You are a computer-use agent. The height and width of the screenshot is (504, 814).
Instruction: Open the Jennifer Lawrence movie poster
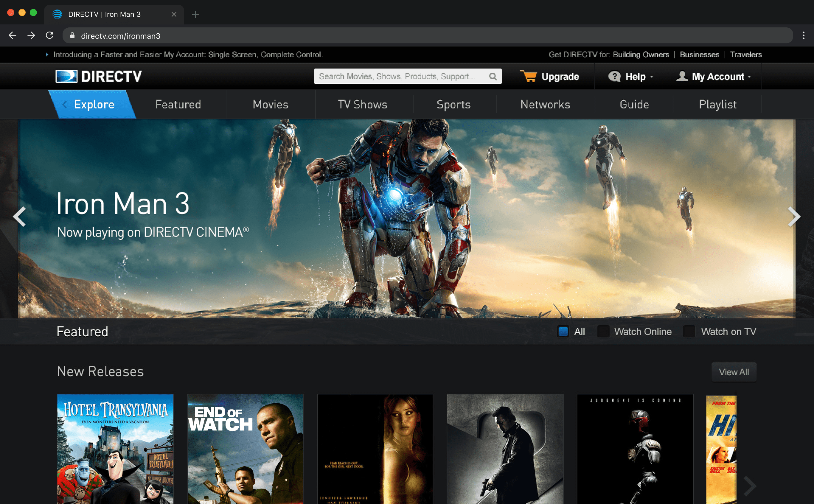click(375, 449)
